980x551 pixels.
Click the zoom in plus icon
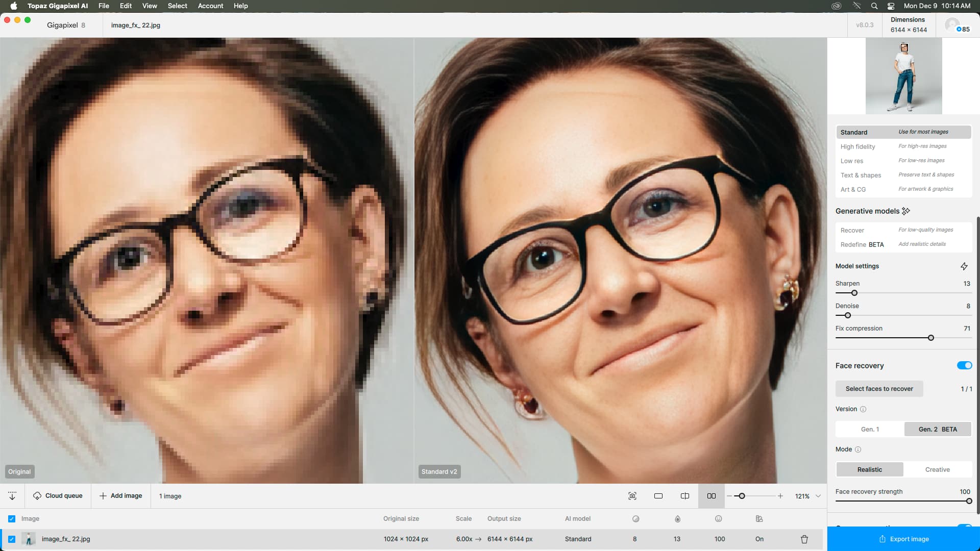[x=780, y=496]
